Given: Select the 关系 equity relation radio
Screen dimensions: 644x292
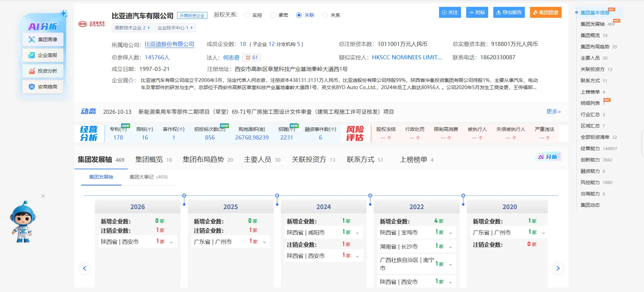Looking at the screenshot, I should point(325,15).
